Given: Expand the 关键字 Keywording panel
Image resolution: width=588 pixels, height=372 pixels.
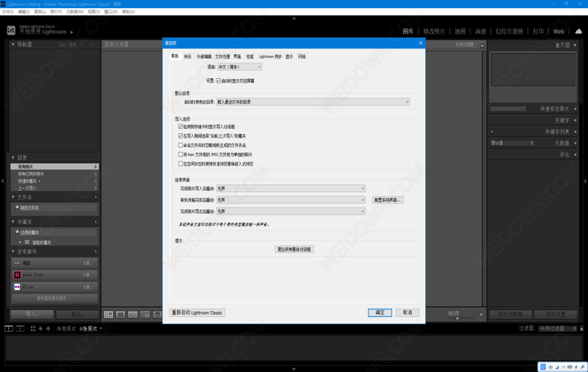Looking at the screenshot, I should [575, 121].
